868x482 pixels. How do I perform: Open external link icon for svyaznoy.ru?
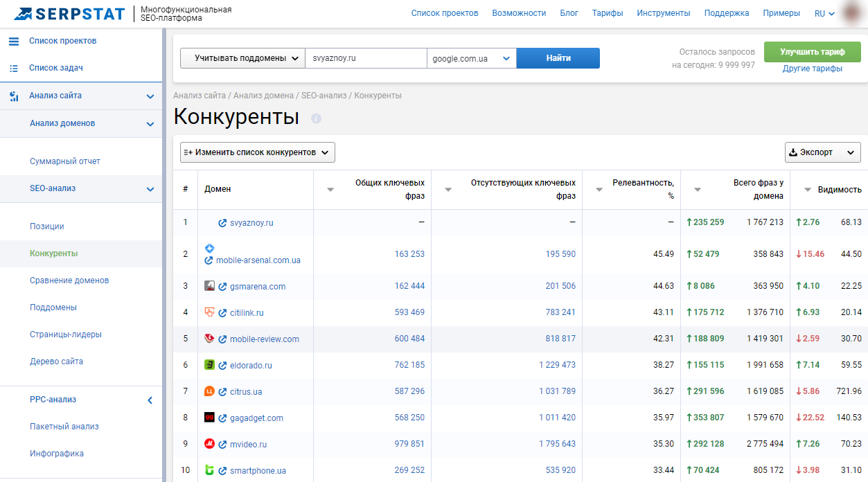222,223
